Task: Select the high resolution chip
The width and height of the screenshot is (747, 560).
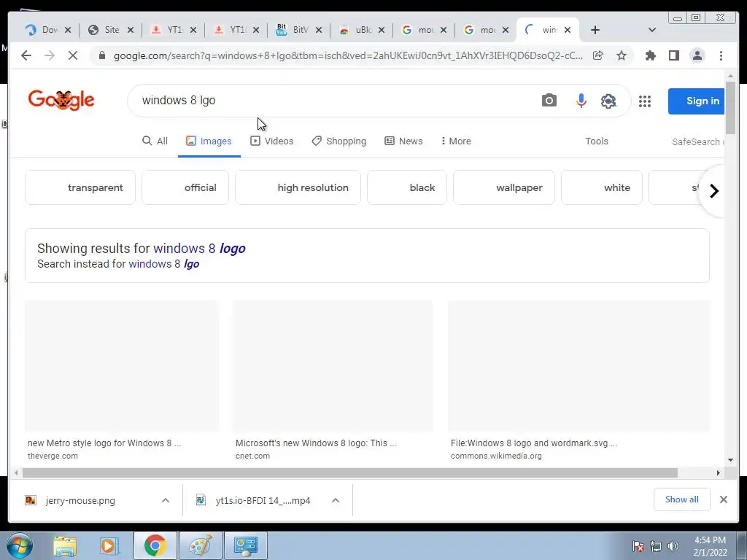Action: pos(298,187)
